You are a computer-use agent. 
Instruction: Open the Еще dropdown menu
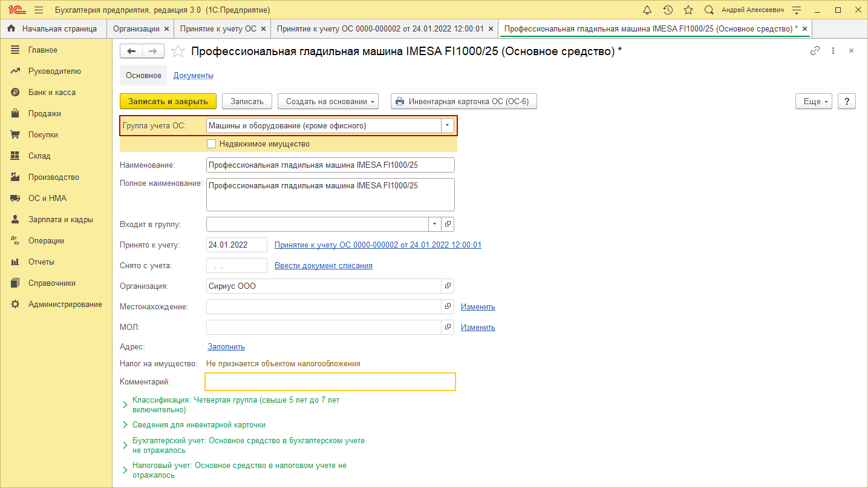point(814,101)
